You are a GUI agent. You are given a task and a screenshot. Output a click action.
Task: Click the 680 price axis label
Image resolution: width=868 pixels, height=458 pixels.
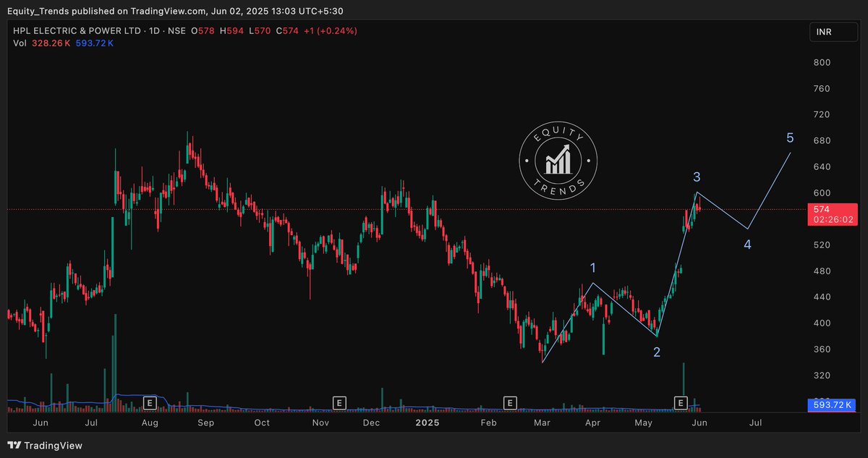pyautogui.click(x=823, y=141)
